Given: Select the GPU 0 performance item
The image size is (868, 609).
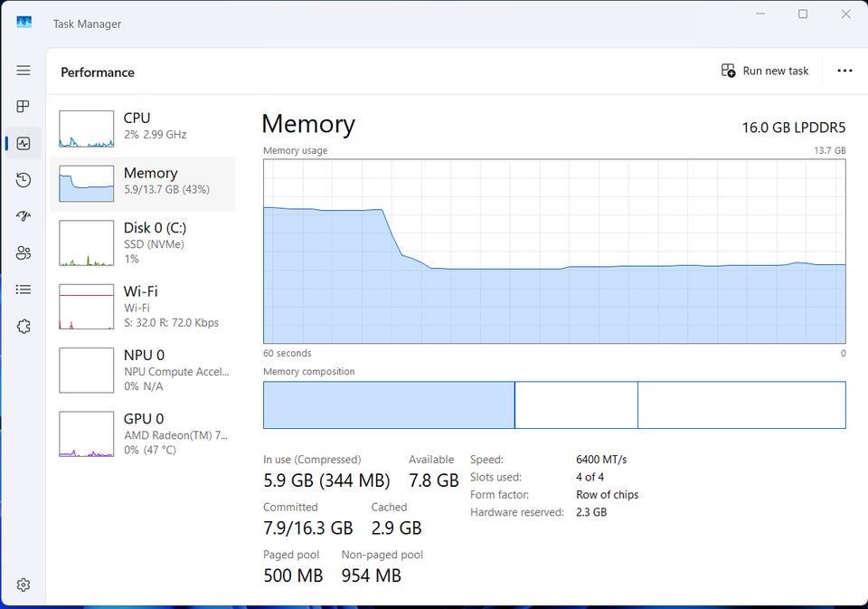Looking at the screenshot, I should (143, 434).
